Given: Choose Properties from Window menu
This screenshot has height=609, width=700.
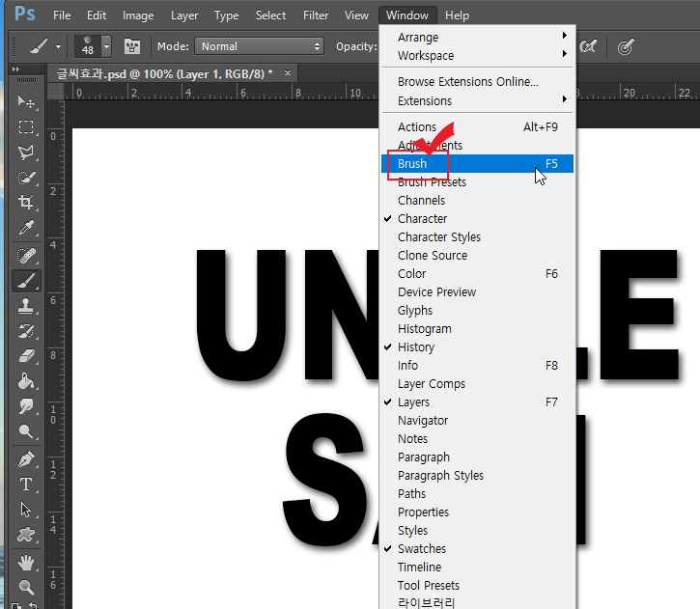Looking at the screenshot, I should coord(477,512).
